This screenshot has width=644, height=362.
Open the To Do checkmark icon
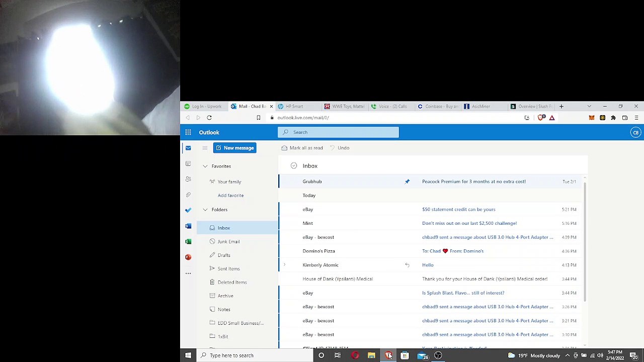tap(188, 210)
